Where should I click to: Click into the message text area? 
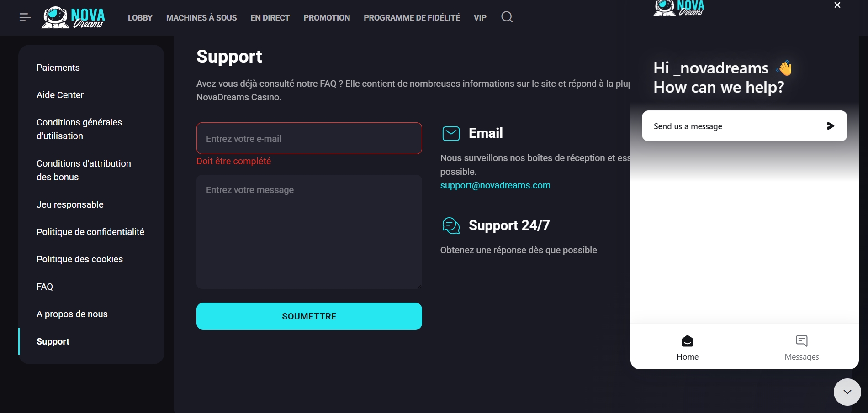click(x=309, y=231)
